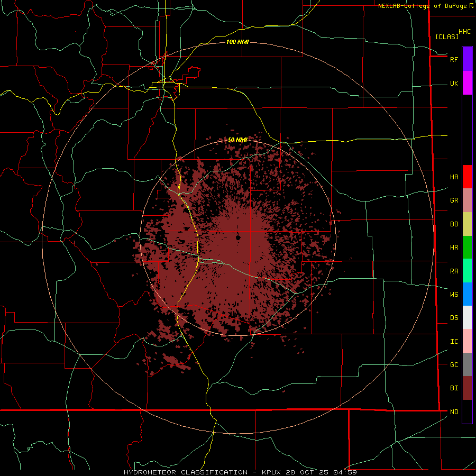Click the 100 NMI range ring label
This screenshot has width=476, height=476.
[237, 42]
